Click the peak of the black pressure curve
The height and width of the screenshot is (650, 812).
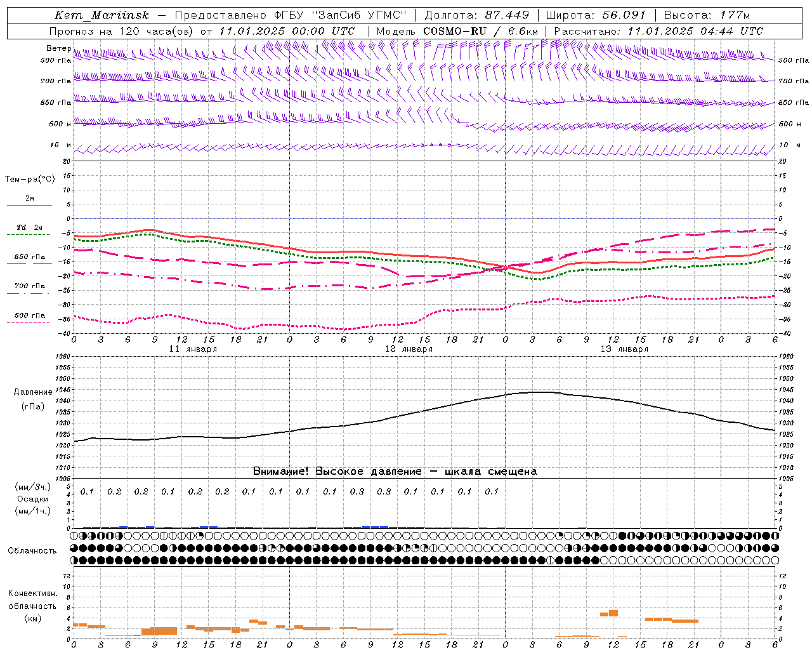click(x=542, y=392)
